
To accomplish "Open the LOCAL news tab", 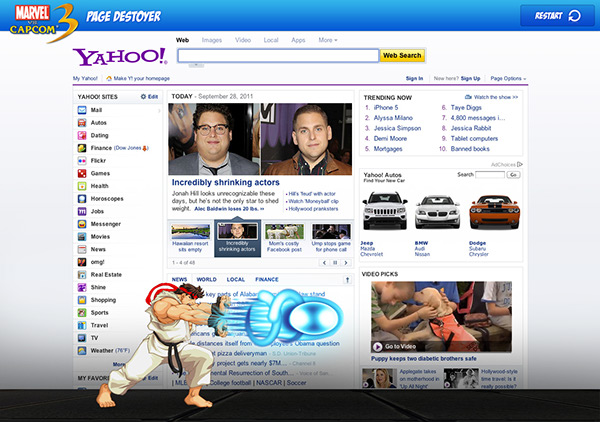I will pos(236,280).
